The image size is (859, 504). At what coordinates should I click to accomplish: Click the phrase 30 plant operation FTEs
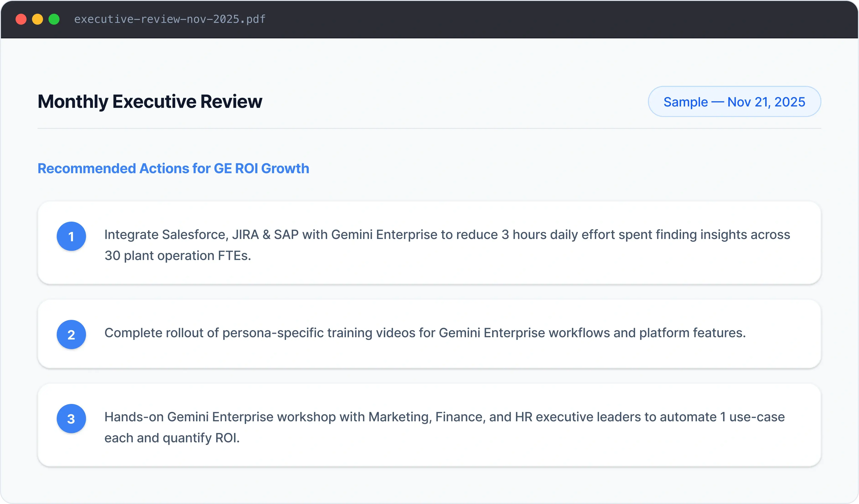click(x=178, y=255)
